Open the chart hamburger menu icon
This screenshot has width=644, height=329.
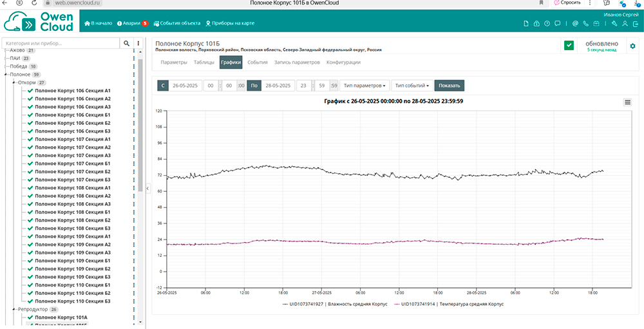click(627, 102)
